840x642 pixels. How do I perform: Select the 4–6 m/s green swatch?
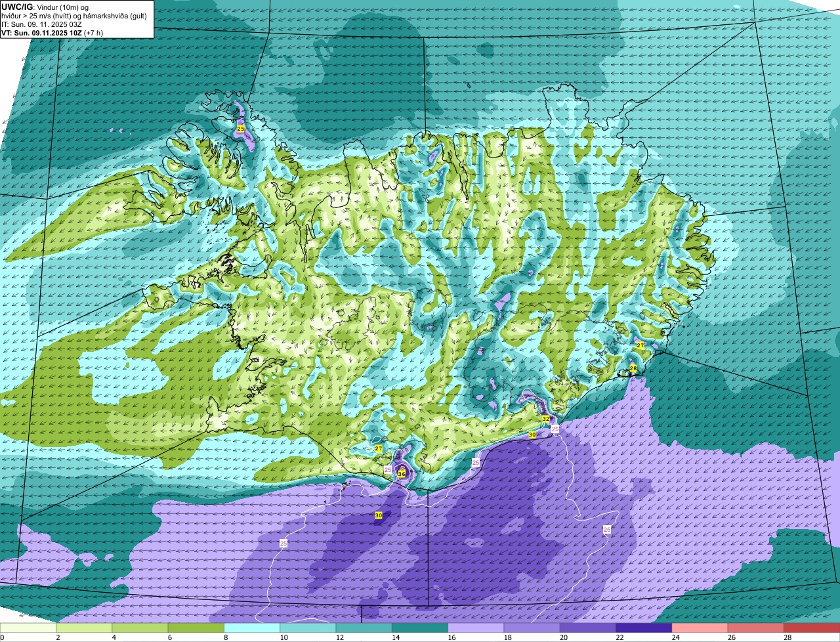click(x=140, y=628)
